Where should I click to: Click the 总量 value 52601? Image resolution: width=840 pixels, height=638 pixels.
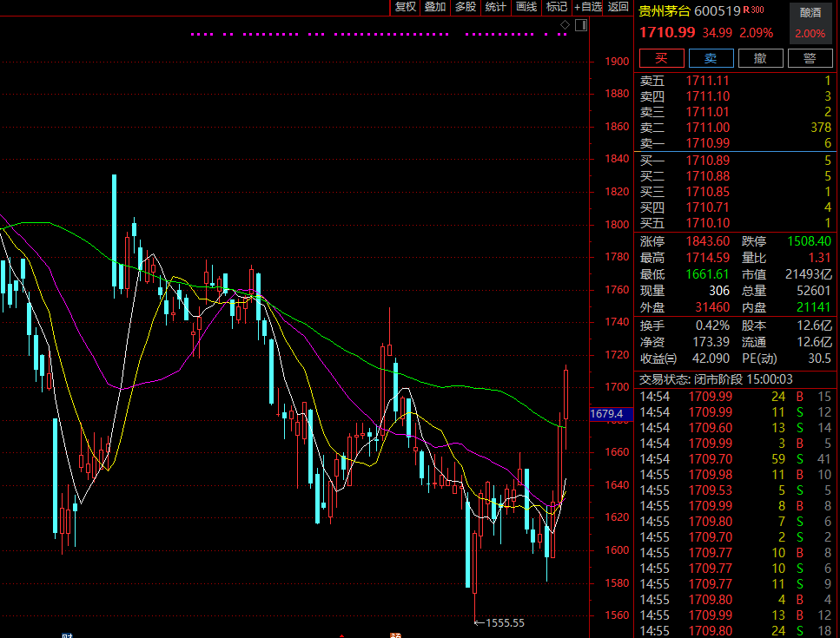(x=814, y=291)
